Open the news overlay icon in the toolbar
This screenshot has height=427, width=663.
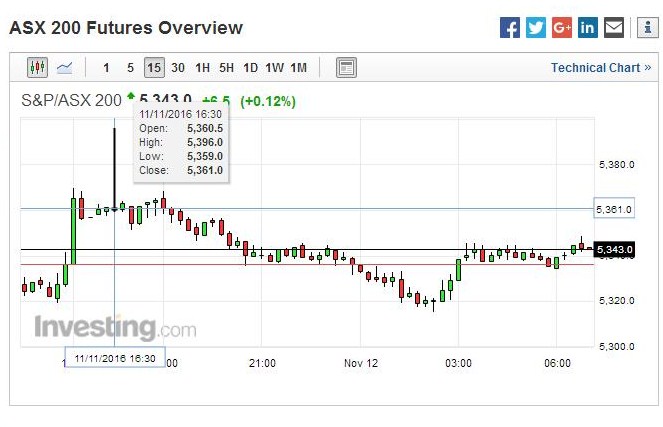(x=346, y=68)
